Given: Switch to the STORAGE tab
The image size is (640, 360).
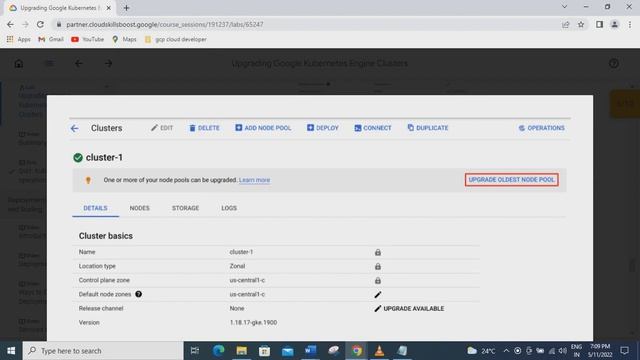Looking at the screenshot, I should coord(185,208).
